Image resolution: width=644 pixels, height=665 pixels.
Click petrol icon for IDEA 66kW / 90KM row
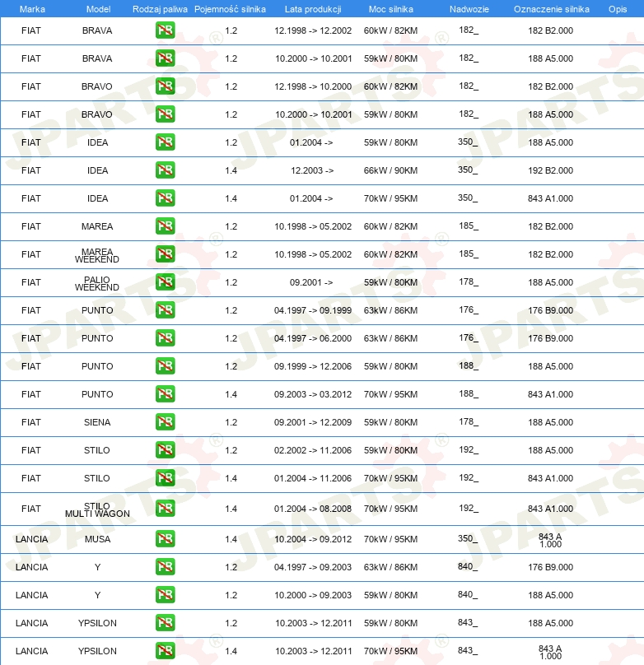[x=165, y=170]
